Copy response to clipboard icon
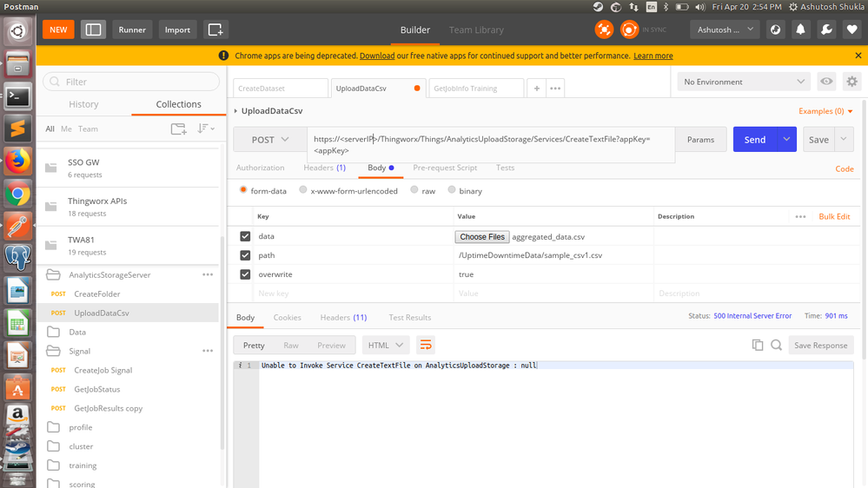This screenshot has height=488, width=868. pos(758,346)
